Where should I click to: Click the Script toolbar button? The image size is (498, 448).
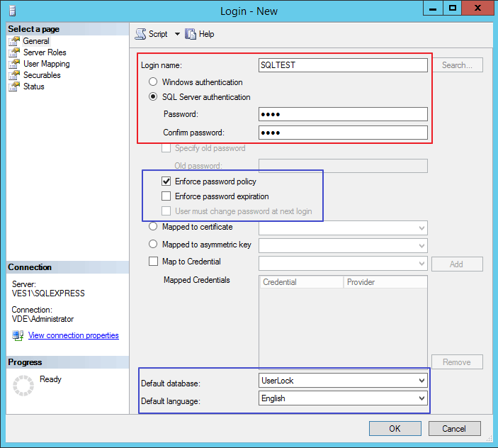point(151,34)
